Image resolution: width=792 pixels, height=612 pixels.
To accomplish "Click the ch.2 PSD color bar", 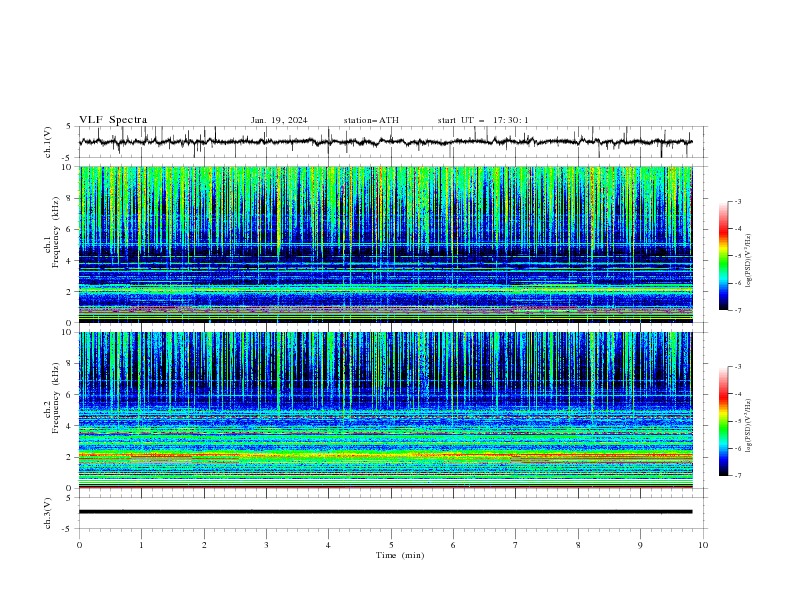I will 723,421.
